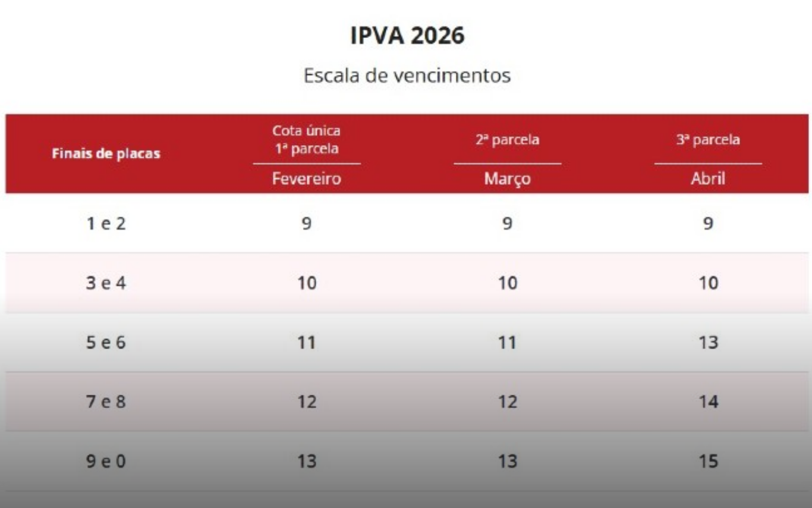Click the Abril date for plates 9 e 0

coord(708,462)
